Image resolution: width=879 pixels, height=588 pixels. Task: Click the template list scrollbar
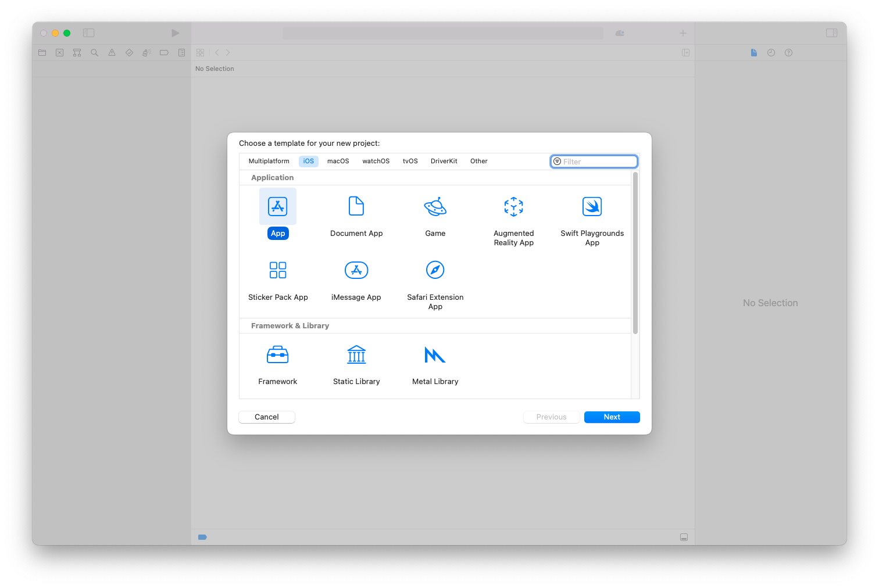(635, 253)
